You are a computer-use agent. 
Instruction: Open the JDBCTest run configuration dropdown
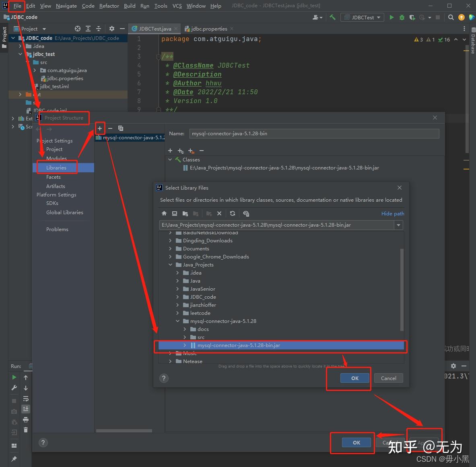point(362,17)
